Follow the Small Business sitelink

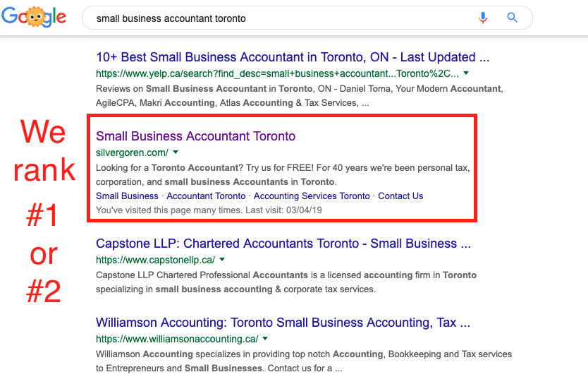(x=127, y=196)
